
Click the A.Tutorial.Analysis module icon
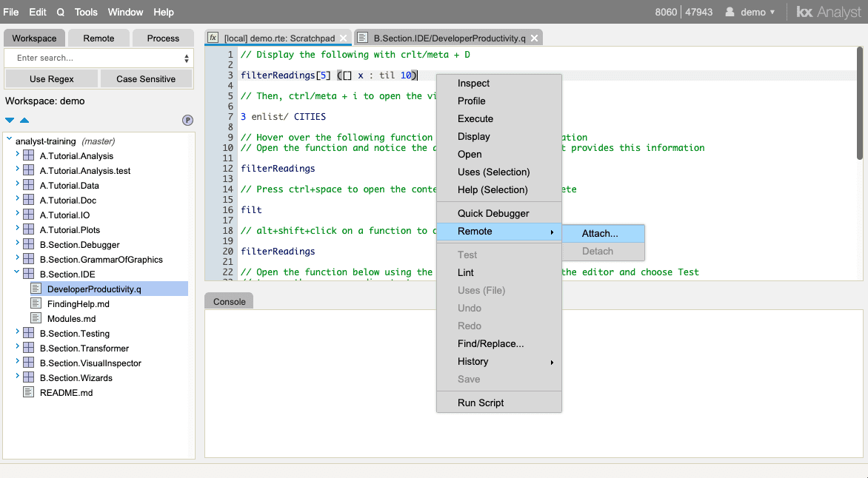[28, 156]
